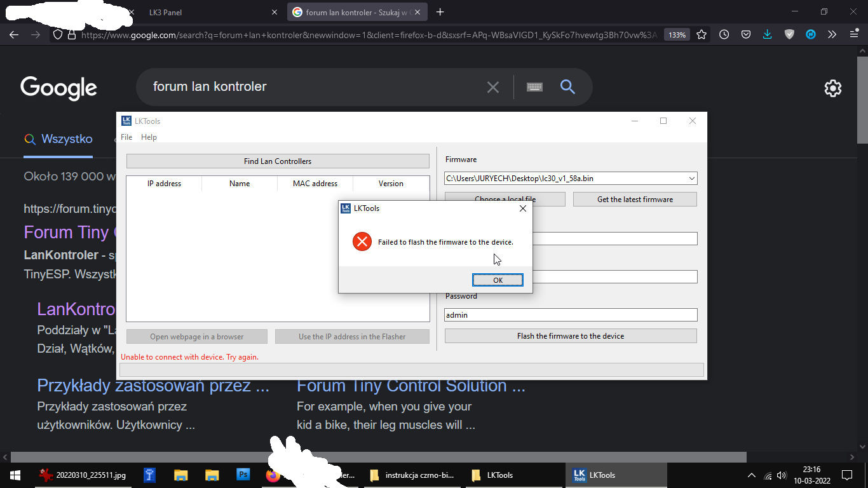The width and height of the screenshot is (868, 488).
Task: Open the Help menu in LKTools
Action: click(149, 137)
